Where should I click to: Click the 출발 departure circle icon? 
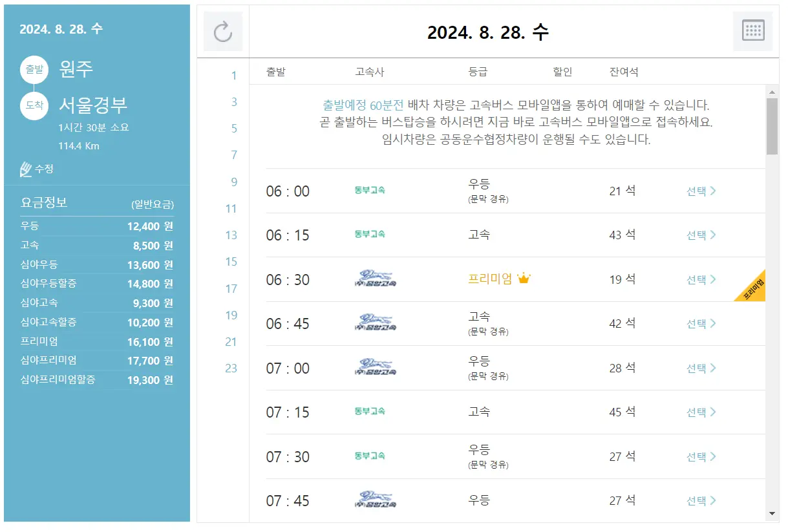(34, 70)
